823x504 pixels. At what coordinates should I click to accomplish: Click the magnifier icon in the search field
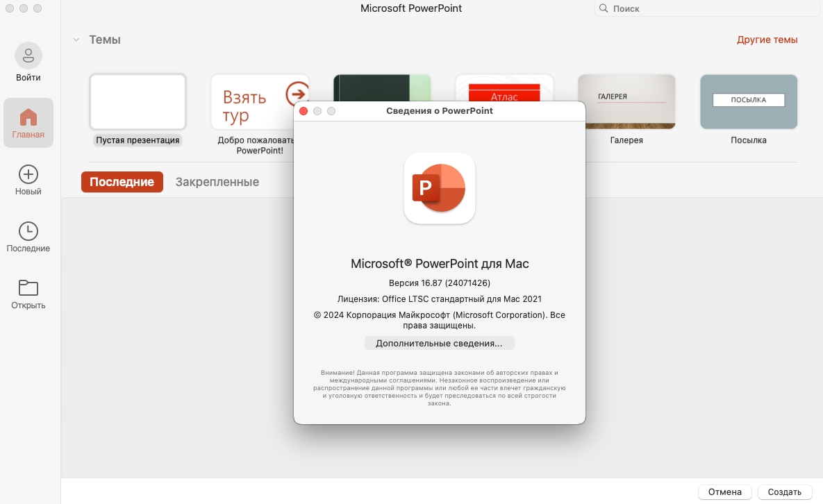click(604, 9)
